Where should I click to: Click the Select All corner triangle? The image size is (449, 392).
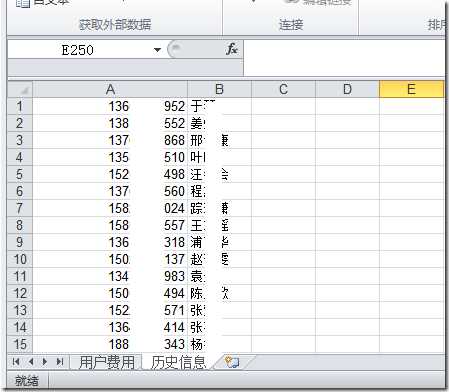20,89
